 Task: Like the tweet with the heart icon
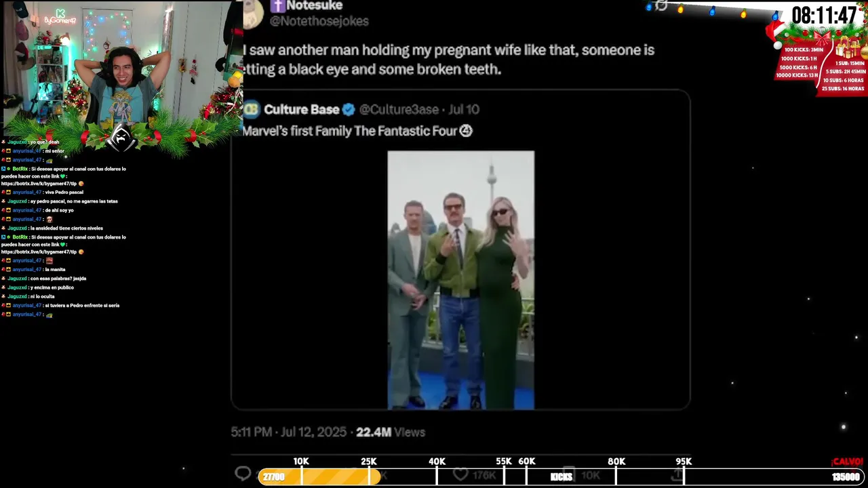point(460,474)
